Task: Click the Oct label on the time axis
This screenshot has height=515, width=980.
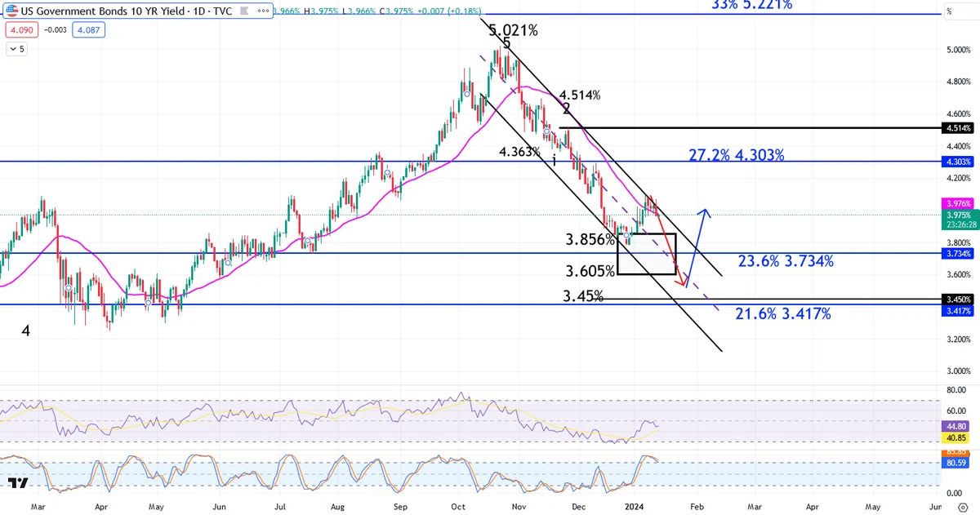Action: [459, 507]
